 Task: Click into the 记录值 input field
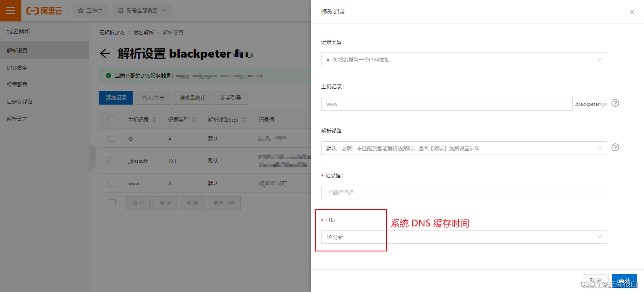coord(464,193)
